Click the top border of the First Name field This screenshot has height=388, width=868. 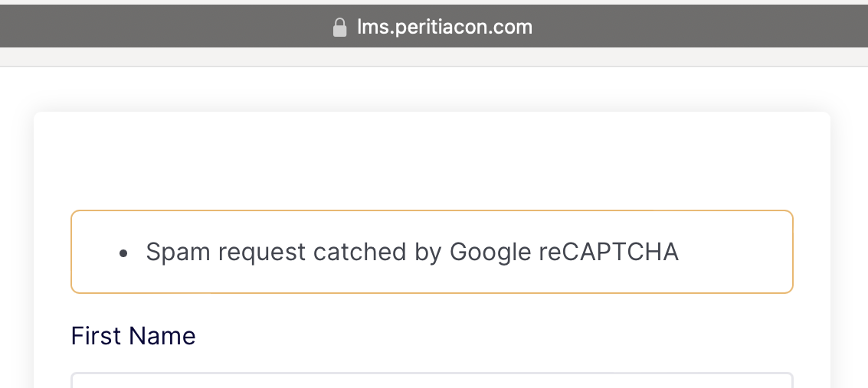click(431, 373)
